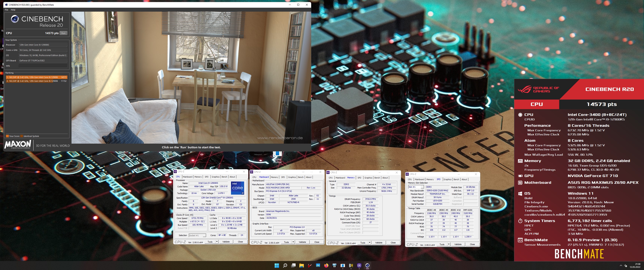Switch to Graphics tab in CPU-Z CPU window
644x270 pixels.
[x=215, y=177]
